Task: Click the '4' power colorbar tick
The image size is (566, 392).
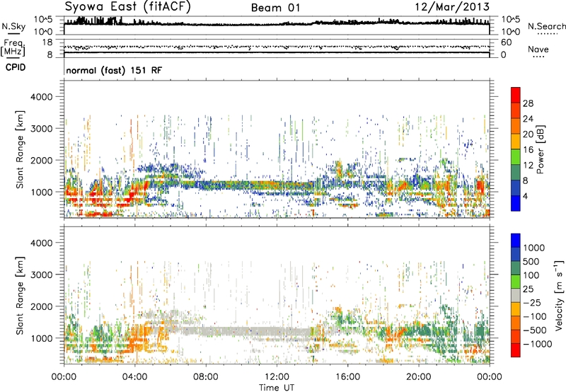Action: coord(525,196)
